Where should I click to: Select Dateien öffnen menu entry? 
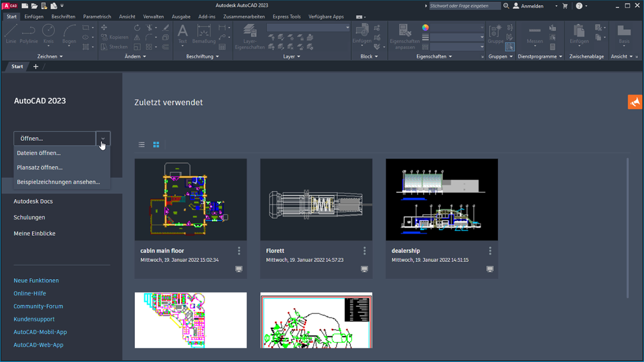[39, 153]
